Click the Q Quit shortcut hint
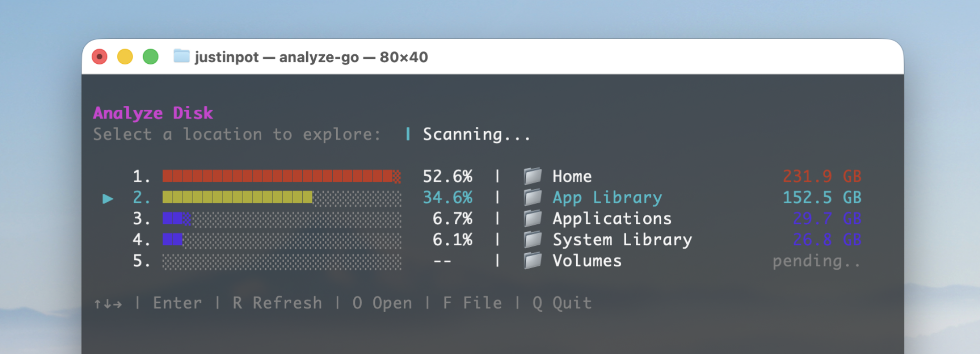Viewport: 980px width, 354px height. coord(562,303)
